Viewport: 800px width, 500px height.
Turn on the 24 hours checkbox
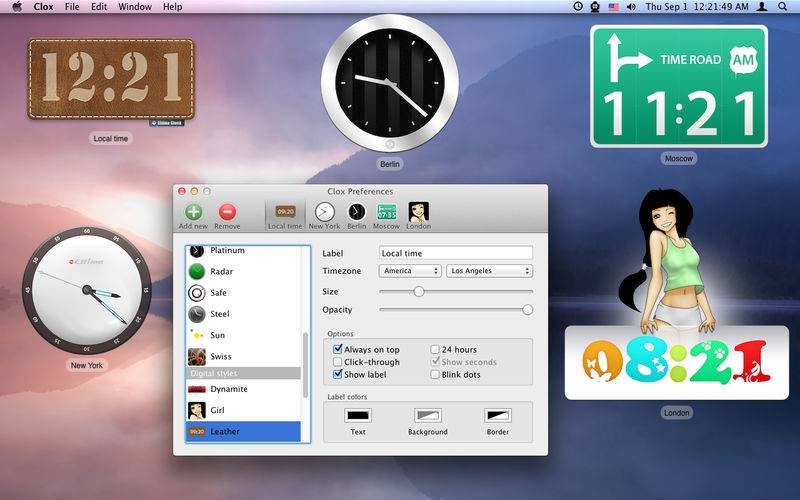[x=435, y=350]
